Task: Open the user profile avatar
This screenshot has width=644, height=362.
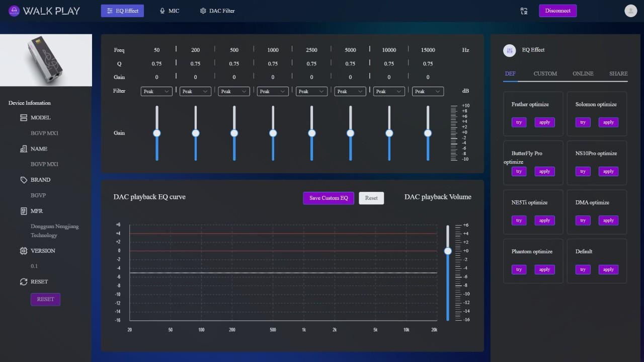Action: [630, 11]
